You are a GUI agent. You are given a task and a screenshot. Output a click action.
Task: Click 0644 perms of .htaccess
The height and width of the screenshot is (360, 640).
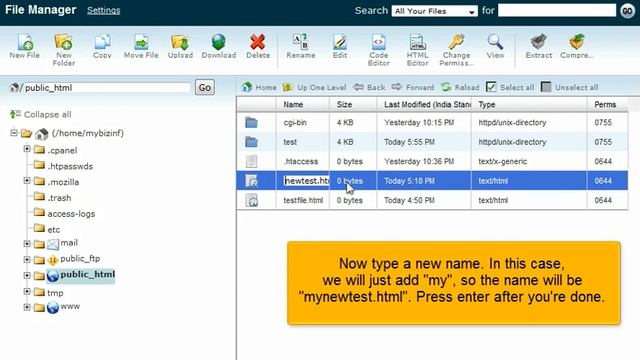click(x=603, y=162)
